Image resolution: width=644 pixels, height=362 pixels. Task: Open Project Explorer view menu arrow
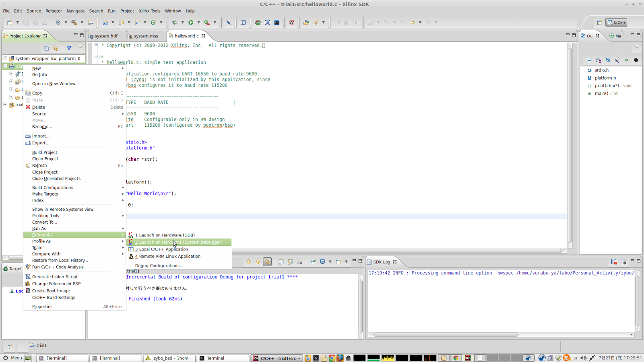click(80, 47)
